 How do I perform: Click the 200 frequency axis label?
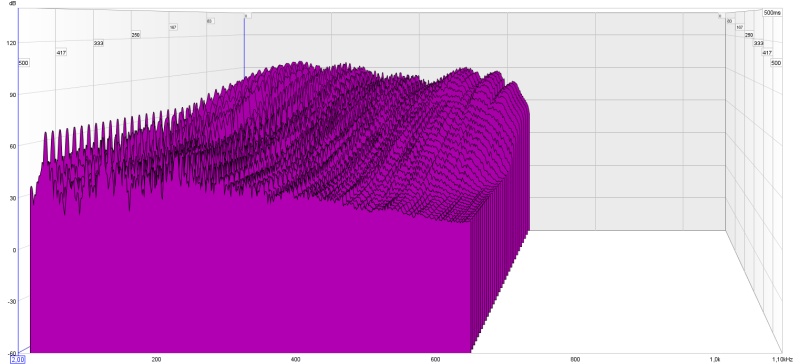[156, 359]
